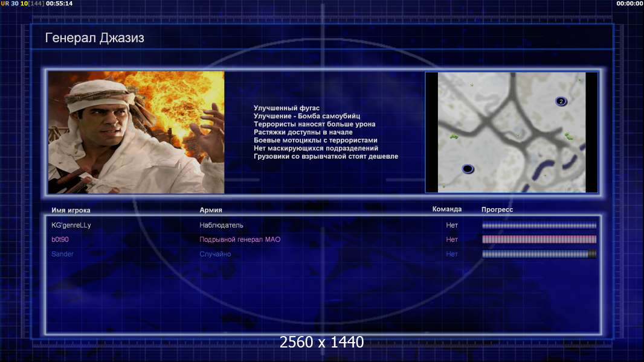Image resolution: width=644 pixels, height=362 pixels.
Task: Click team value 'Нет' for b0t90
Action: (x=452, y=240)
